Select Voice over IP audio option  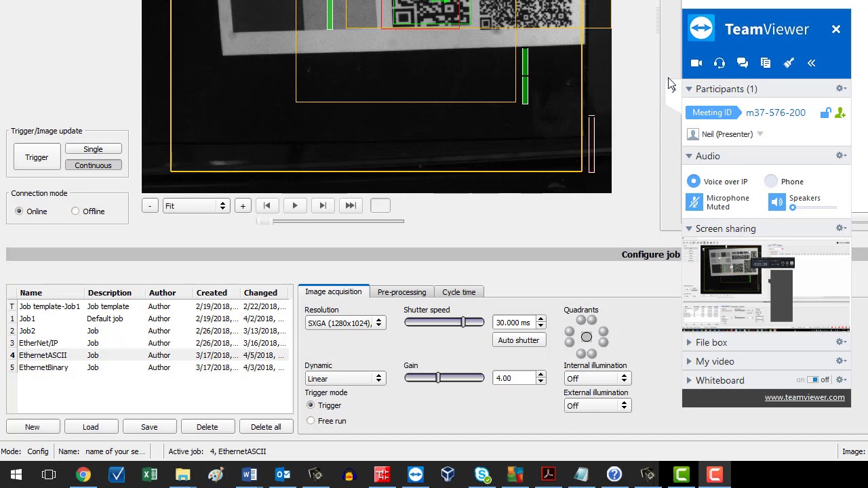[693, 181]
